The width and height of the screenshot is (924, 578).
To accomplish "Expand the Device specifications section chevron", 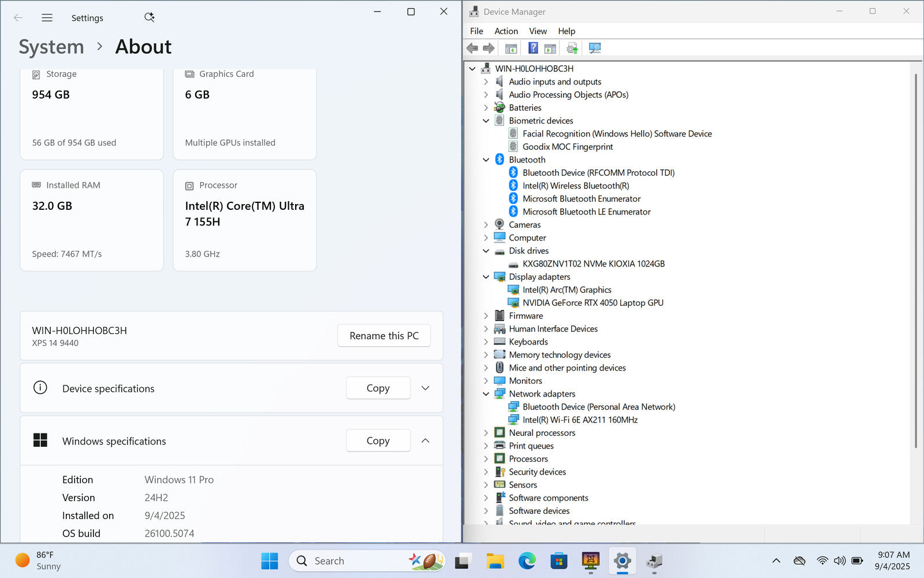I will [426, 388].
